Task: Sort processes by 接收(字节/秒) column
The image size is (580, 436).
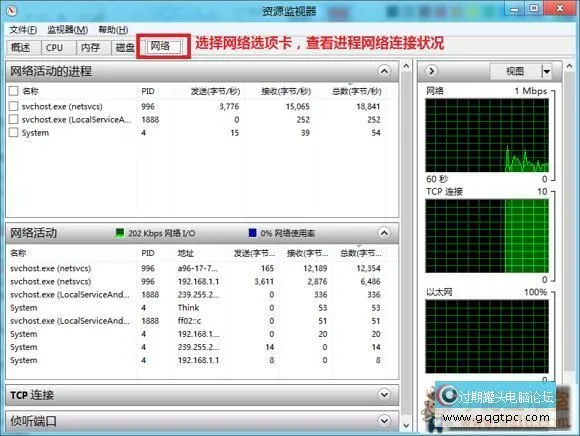Action: pos(286,91)
